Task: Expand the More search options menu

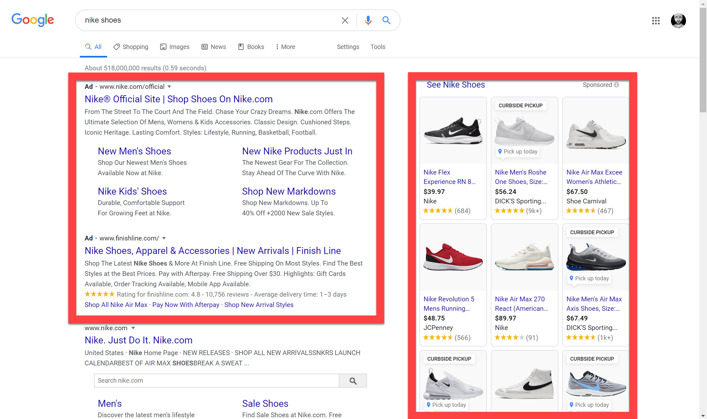Action: [285, 46]
